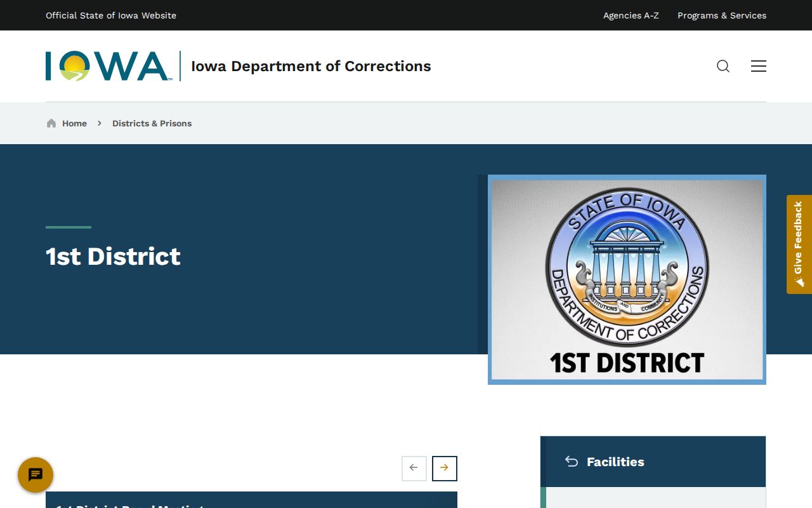Open the Facilities sidebar heading

coord(615,462)
